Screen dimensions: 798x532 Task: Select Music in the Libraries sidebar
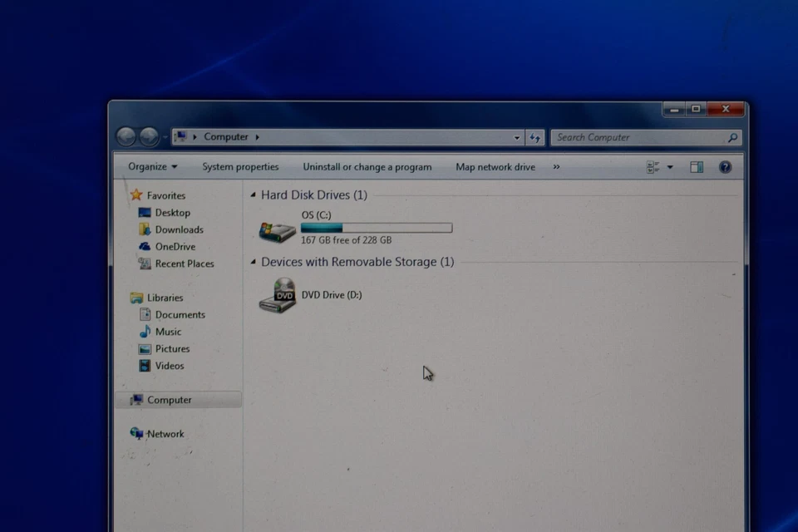[168, 331]
